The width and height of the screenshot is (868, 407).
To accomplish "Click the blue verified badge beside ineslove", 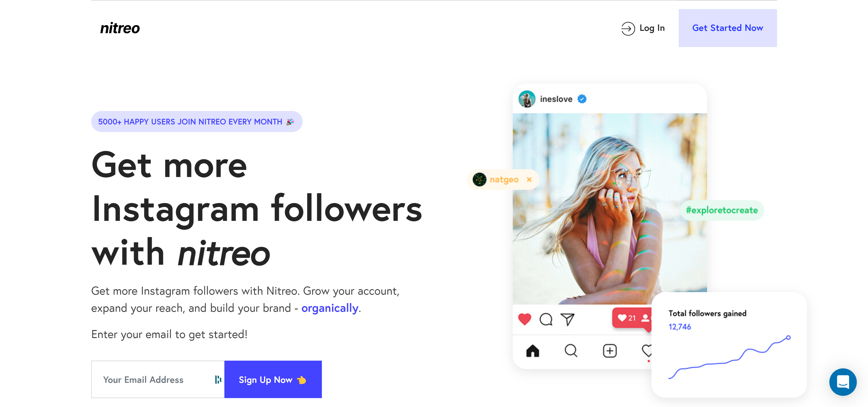I will pos(582,99).
